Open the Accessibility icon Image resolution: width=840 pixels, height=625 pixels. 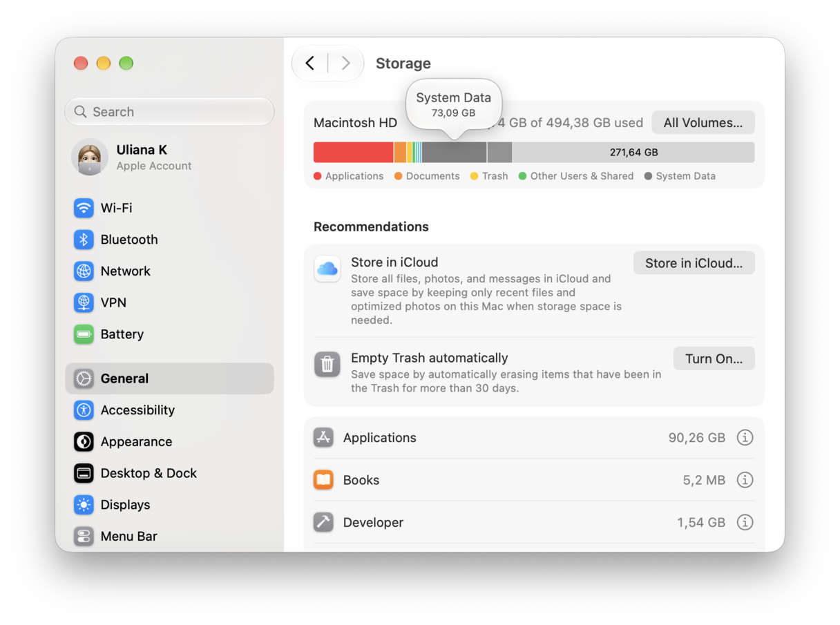tap(84, 410)
